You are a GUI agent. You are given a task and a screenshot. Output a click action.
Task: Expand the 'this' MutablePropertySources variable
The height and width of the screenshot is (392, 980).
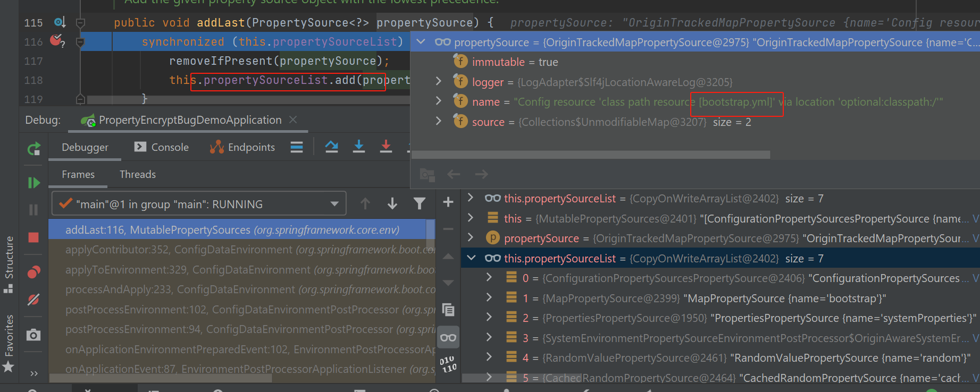coord(471,218)
